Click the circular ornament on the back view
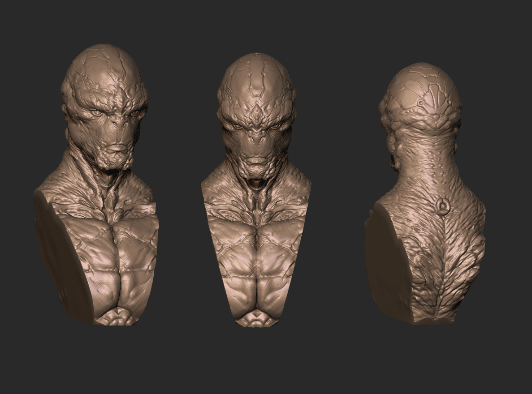Viewport: 532px width, 394px height. (x=443, y=207)
